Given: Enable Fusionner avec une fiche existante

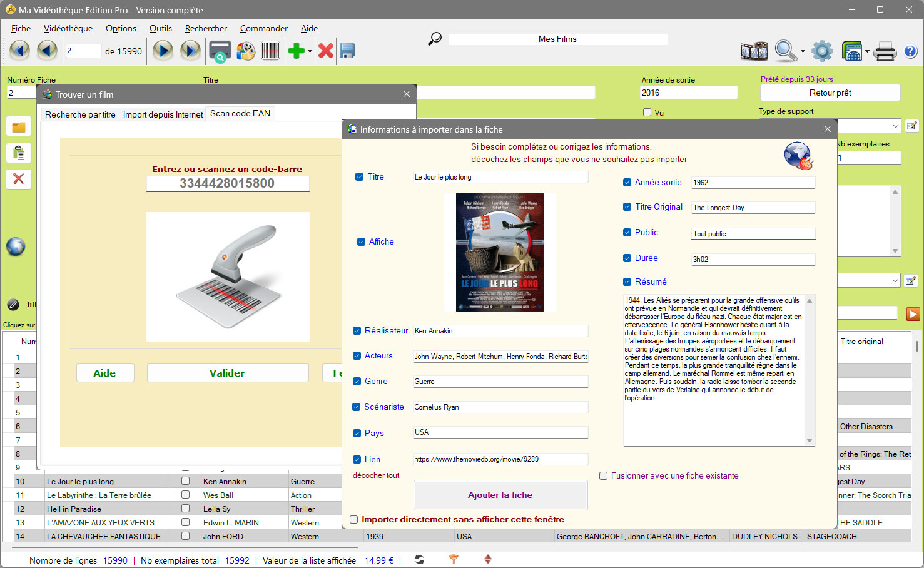Looking at the screenshot, I should tap(604, 476).
